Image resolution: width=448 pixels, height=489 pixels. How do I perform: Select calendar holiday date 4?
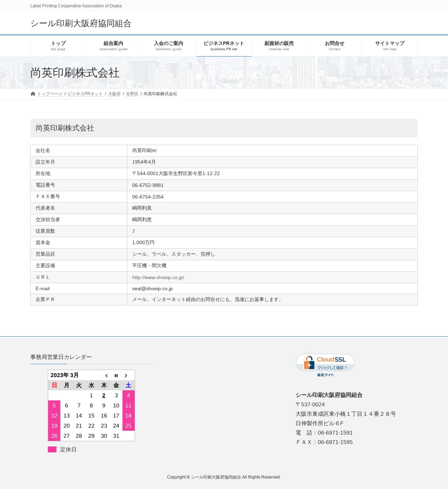click(x=128, y=396)
